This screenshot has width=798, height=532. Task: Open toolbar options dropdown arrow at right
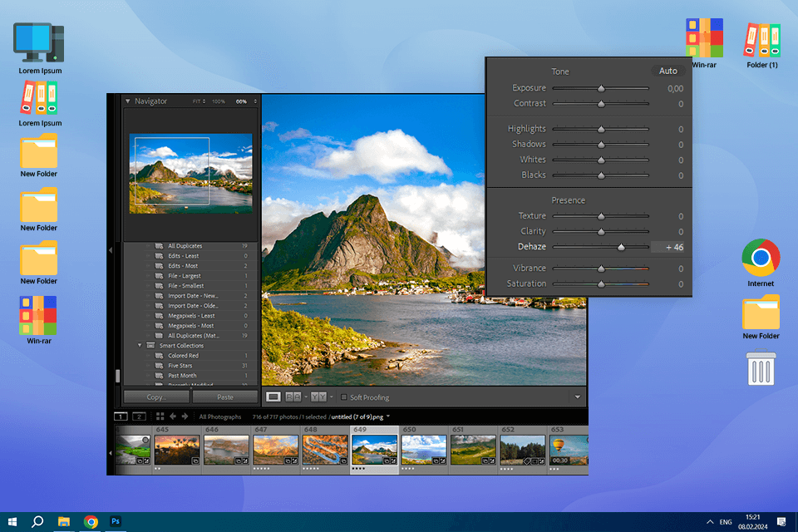[x=577, y=397]
